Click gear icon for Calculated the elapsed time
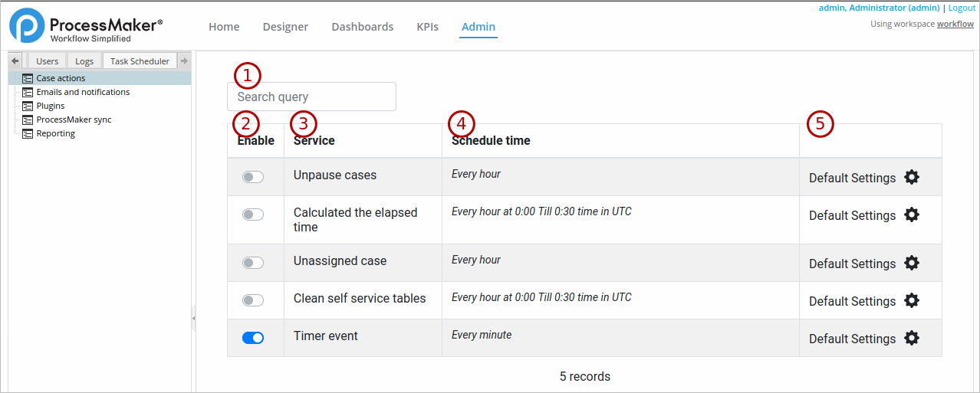 coord(911,215)
